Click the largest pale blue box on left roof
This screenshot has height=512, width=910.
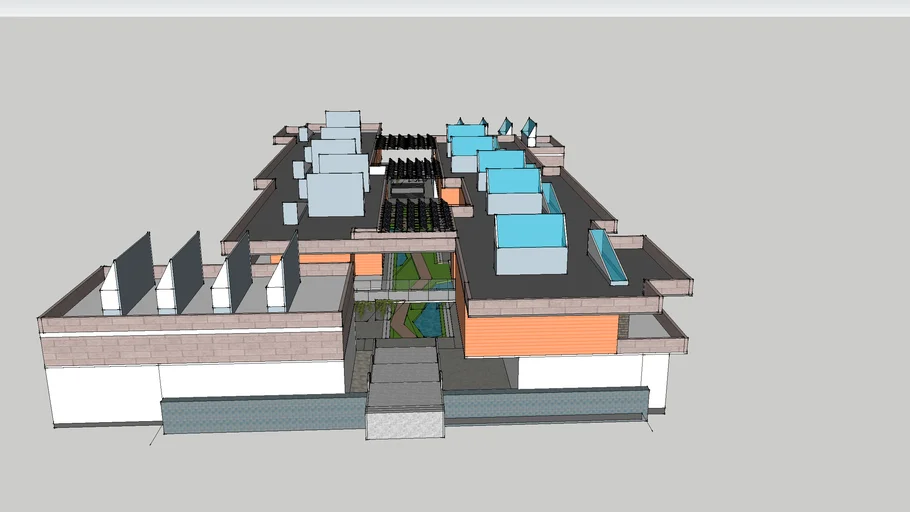click(335, 195)
